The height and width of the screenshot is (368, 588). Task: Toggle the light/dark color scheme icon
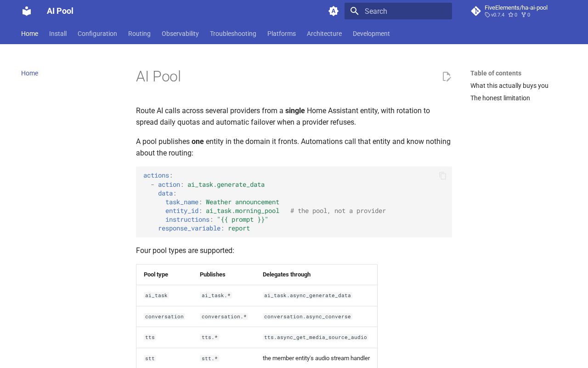click(x=334, y=11)
